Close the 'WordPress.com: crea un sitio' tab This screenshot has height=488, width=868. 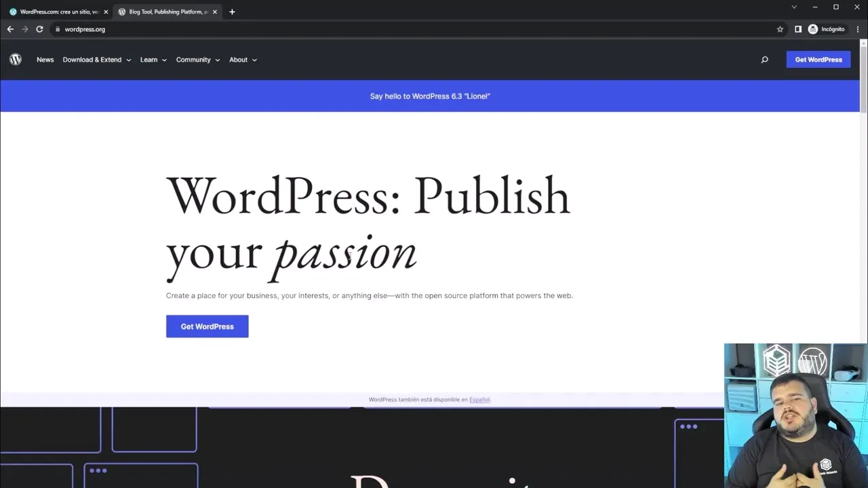pos(106,12)
